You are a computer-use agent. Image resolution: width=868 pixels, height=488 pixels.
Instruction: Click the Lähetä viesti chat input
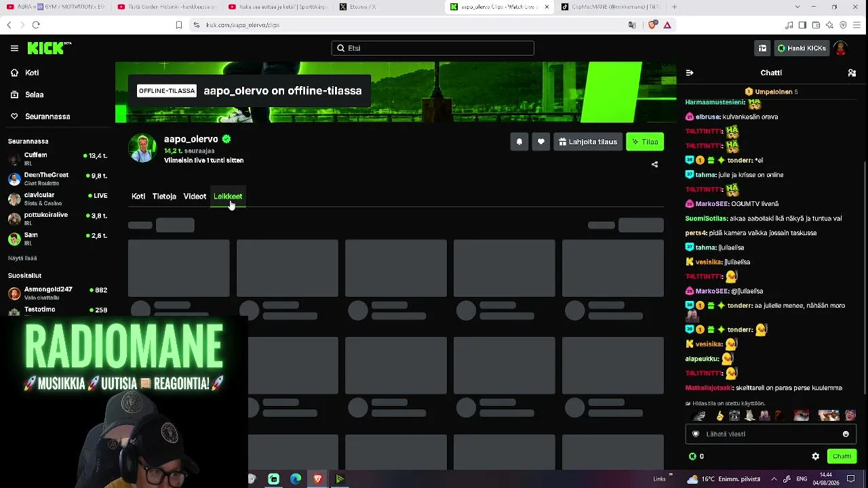tap(770, 434)
